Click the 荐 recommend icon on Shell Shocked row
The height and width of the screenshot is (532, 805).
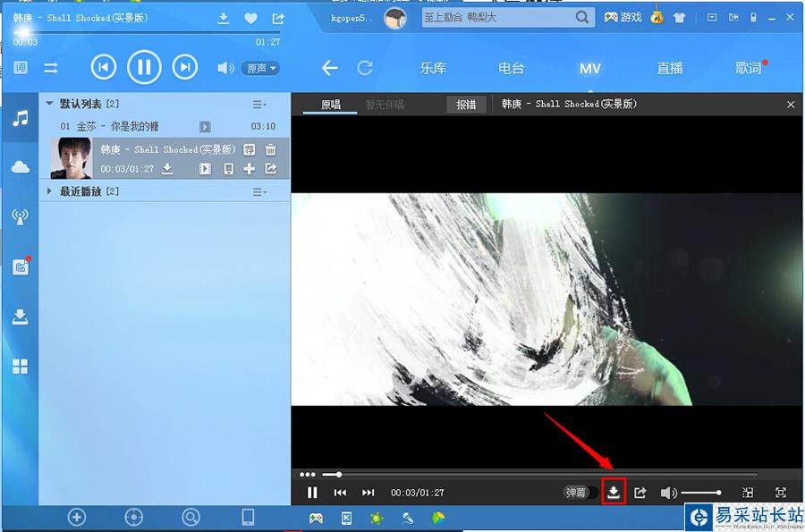coord(249,150)
